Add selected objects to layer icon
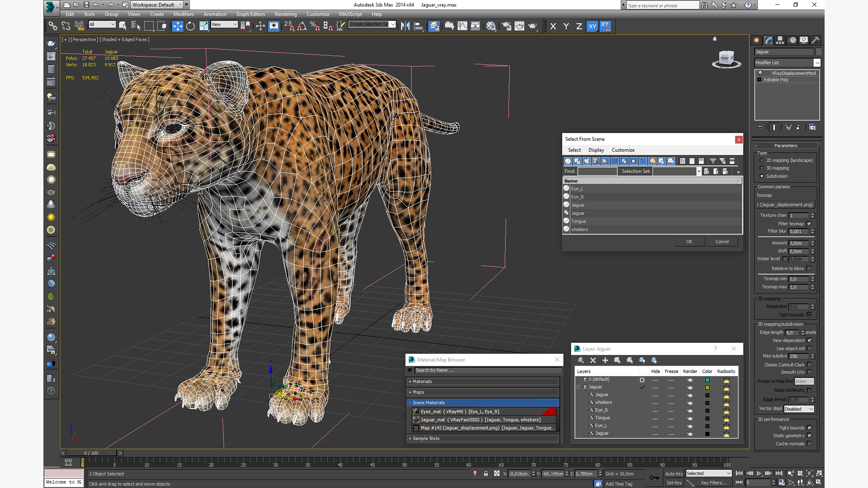The width and height of the screenshot is (868, 488). (605, 360)
